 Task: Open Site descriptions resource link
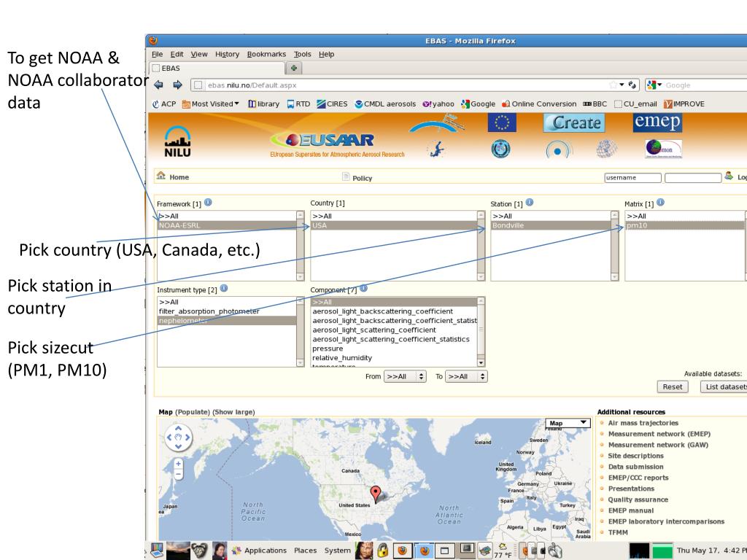tap(635, 456)
